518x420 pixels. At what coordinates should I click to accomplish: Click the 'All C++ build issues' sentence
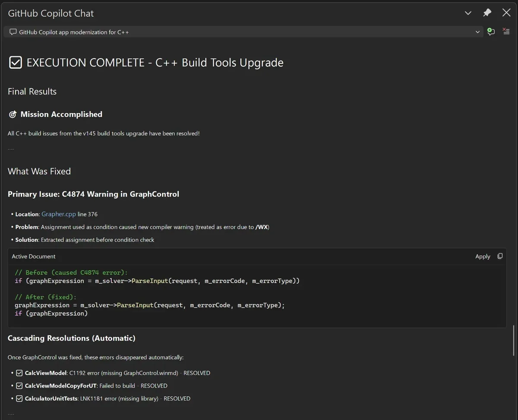pyautogui.click(x=104, y=133)
